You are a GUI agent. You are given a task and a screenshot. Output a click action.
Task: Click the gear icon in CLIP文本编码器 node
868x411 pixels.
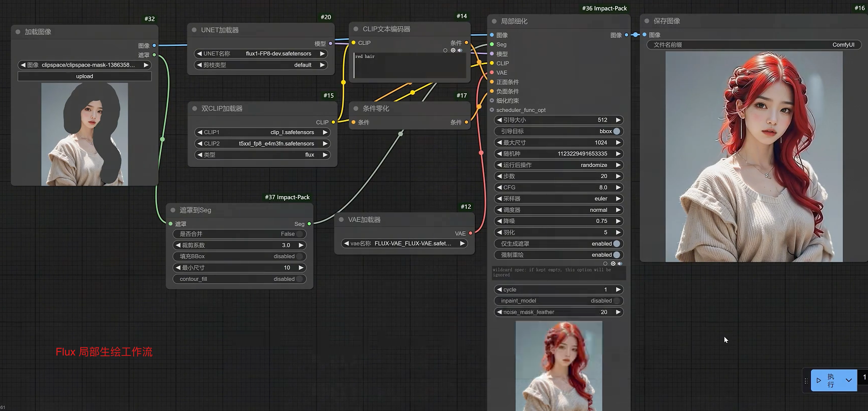tap(453, 50)
